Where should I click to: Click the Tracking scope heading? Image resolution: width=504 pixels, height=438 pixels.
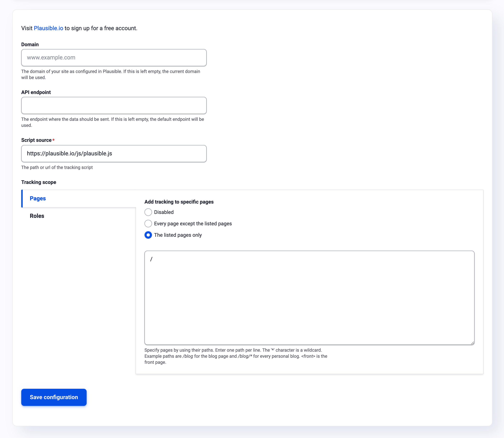click(x=39, y=182)
